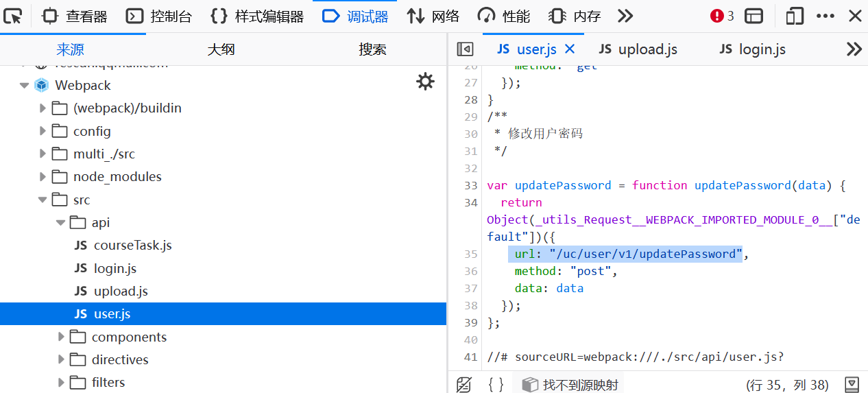The height and width of the screenshot is (393, 868).
Task: Click the 找不到源映射 status button
Action: click(x=570, y=385)
